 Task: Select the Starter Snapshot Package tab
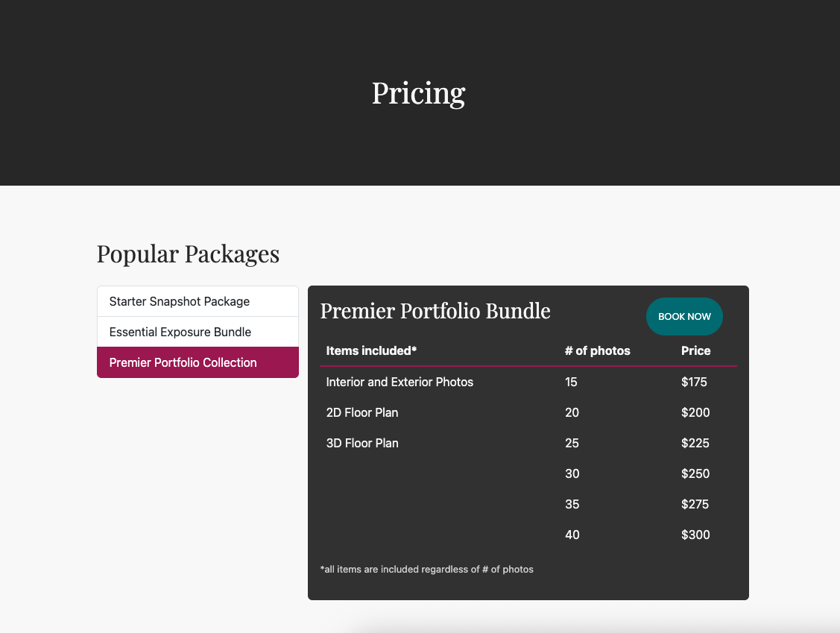coord(198,301)
